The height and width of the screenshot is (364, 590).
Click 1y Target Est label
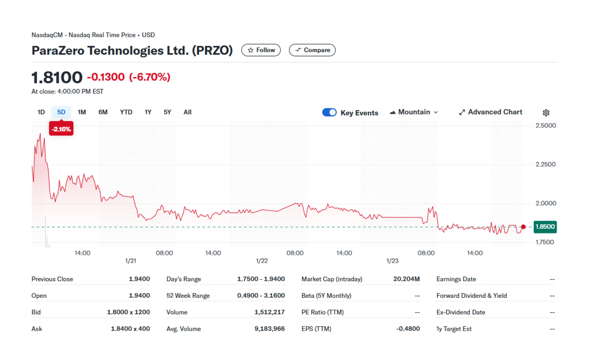point(454,329)
